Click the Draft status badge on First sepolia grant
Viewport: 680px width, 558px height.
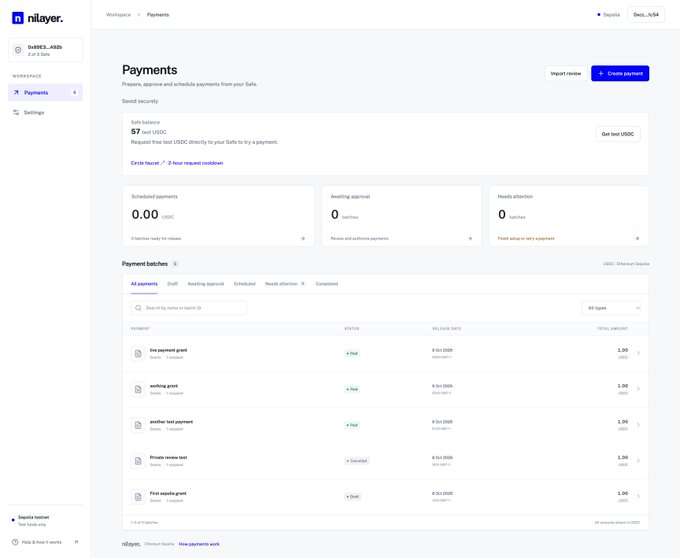353,497
